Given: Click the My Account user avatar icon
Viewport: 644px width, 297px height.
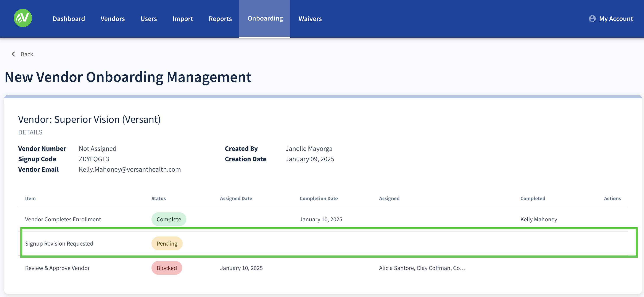Looking at the screenshot, I should [x=592, y=19].
